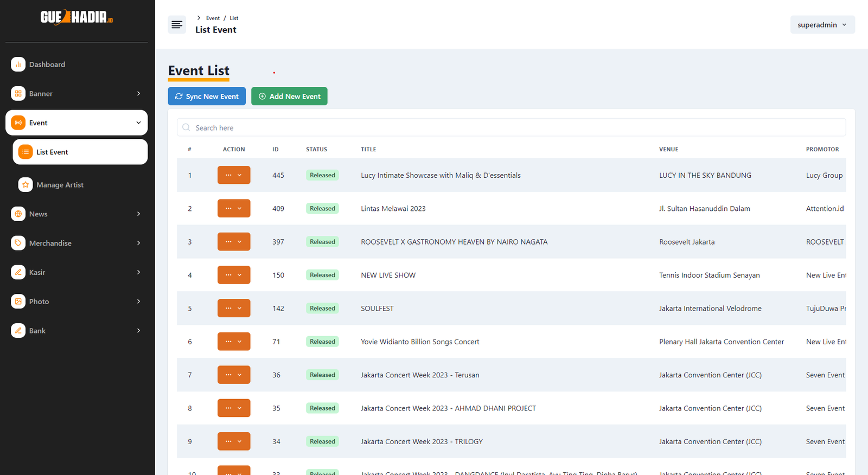Click venue 'Jakarta International Velodrome'
The height and width of the screenshot is (475, 868).
(710, 308)
